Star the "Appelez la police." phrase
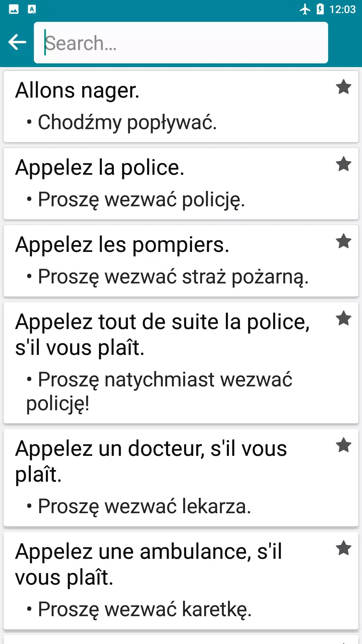This screenshot has height=644, width=362. pyautogui.click(x=344, y=164)
